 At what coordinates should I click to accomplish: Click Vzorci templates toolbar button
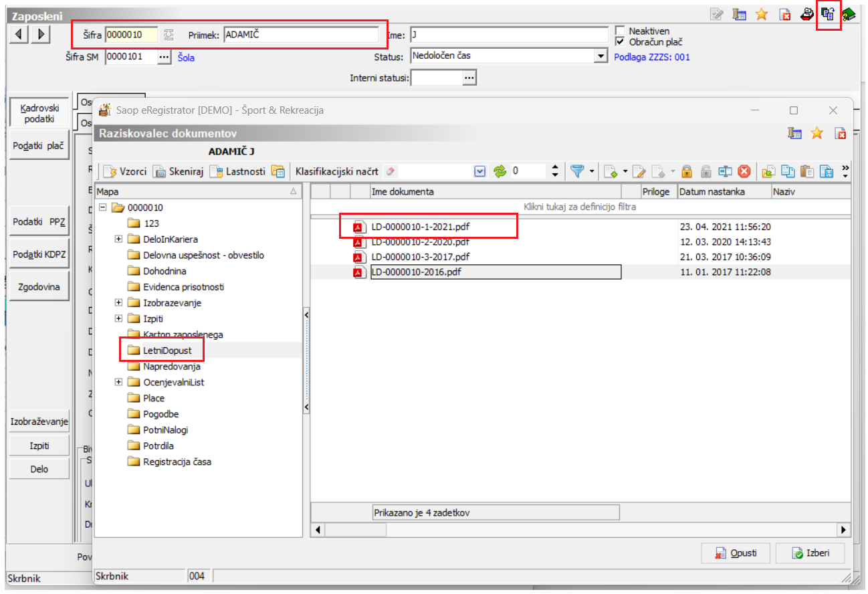click(x=125, y=171)
